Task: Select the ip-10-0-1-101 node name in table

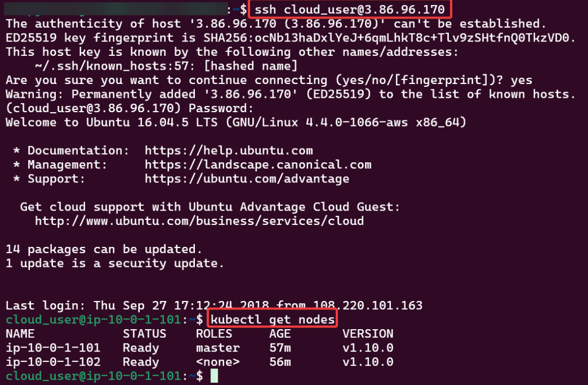Action: click(x=53, y=348)
